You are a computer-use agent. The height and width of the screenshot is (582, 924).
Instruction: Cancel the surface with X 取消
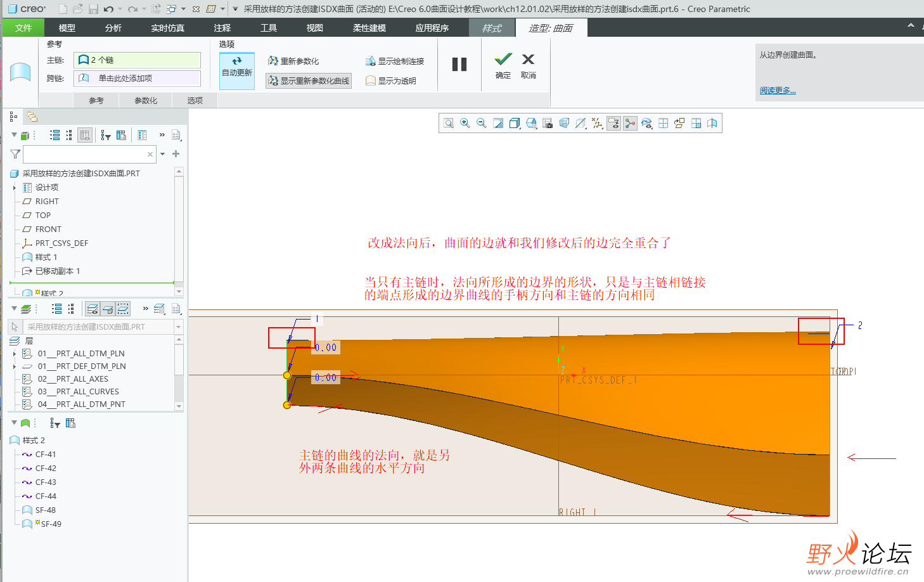pyautogui.click(x=528, y=66)
